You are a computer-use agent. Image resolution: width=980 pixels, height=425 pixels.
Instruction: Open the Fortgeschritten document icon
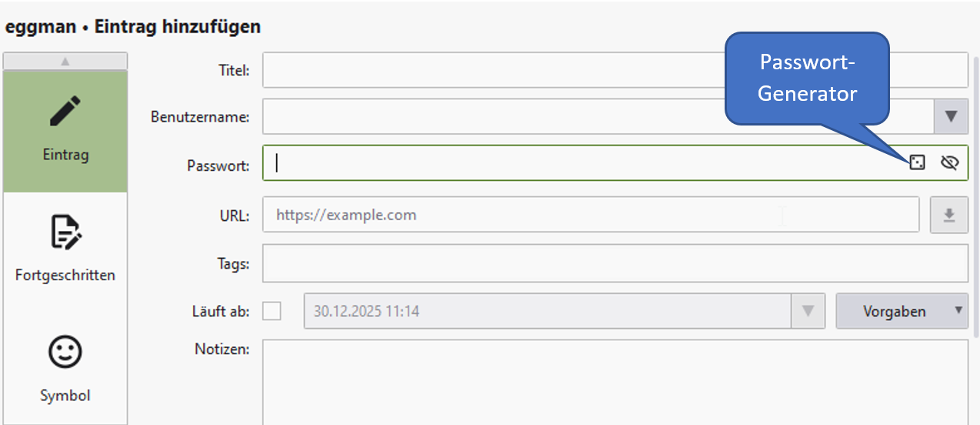click(x=65, y=232)
